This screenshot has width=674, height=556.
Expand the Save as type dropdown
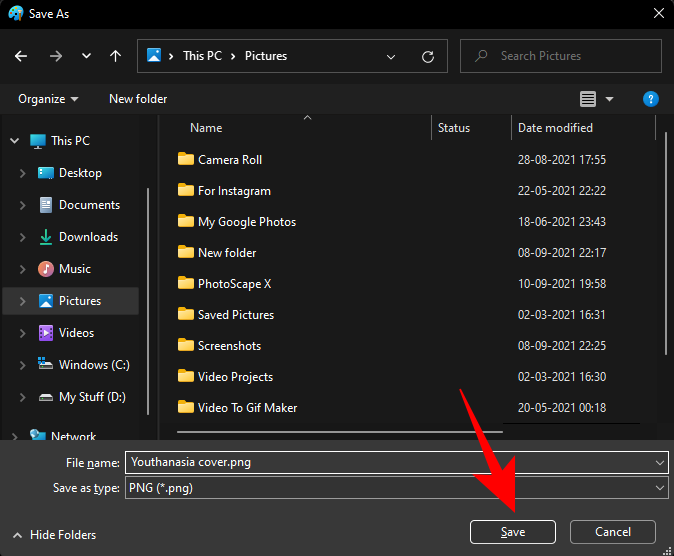(x=658, y=487)
